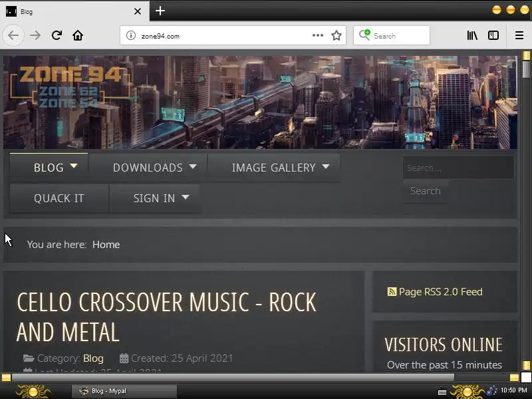The width and height of the screenshot is (532, 399).
Task: Open the Blog category link
Action: click(x=93, y=358)
